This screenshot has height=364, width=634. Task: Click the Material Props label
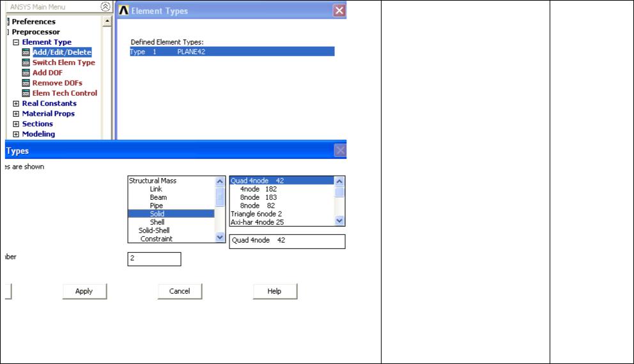[48, 114]
